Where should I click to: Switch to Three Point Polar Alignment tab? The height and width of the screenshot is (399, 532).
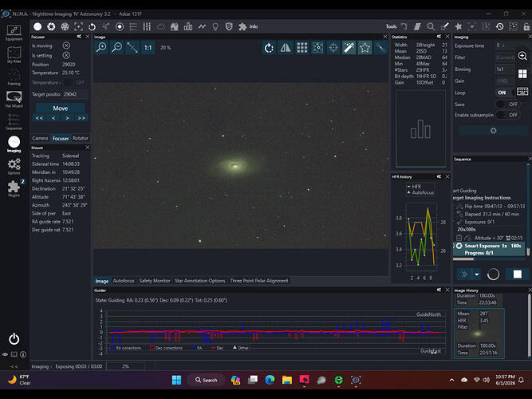[x=259, y=281]
